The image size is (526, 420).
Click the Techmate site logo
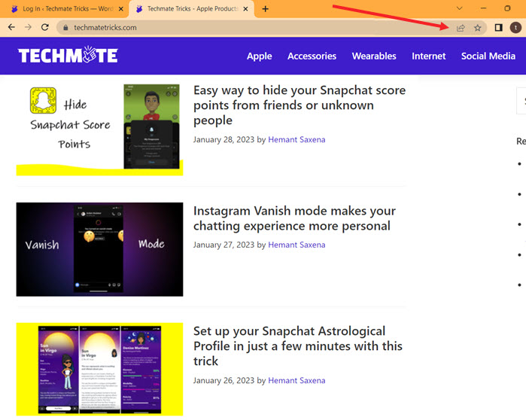coord(68,55)
